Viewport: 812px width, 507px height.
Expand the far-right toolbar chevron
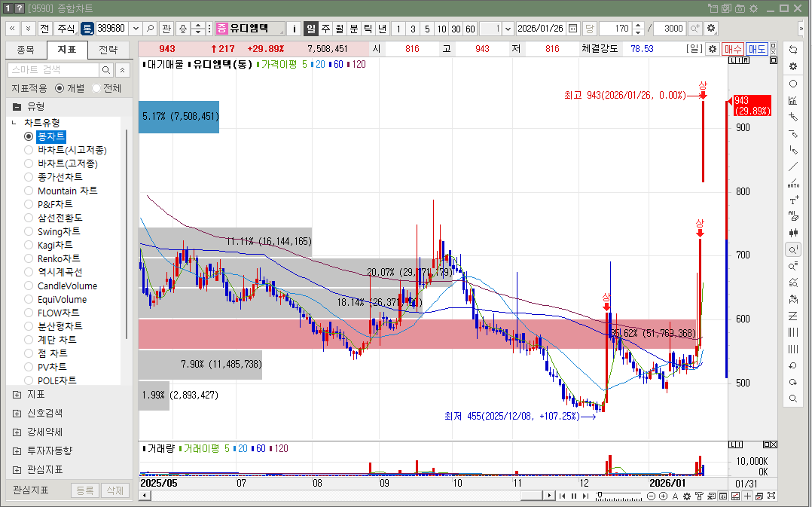[x=801, y=29]
